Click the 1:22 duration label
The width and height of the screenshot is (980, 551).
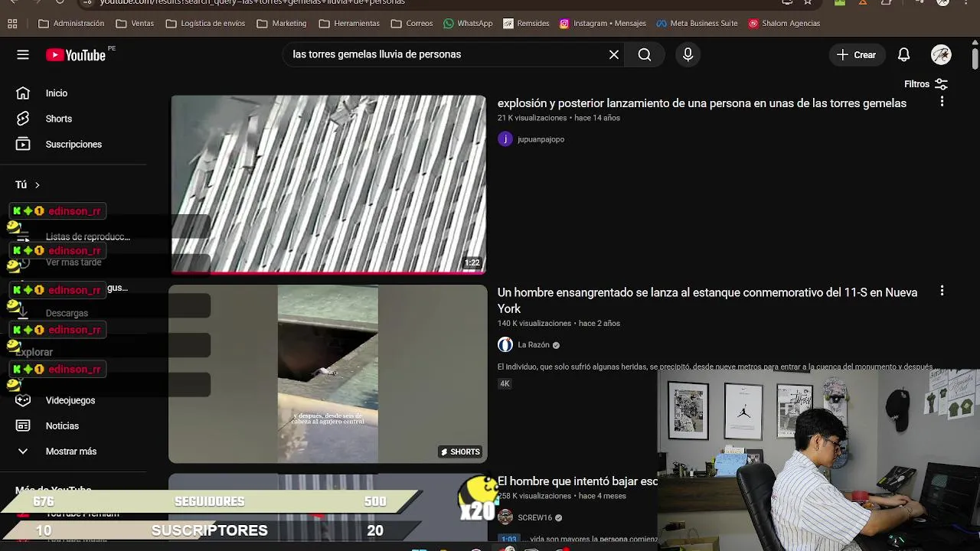point(472,263)
